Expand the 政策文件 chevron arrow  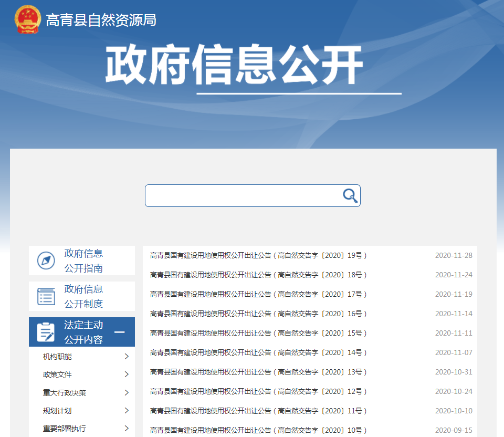coord(127,374)
